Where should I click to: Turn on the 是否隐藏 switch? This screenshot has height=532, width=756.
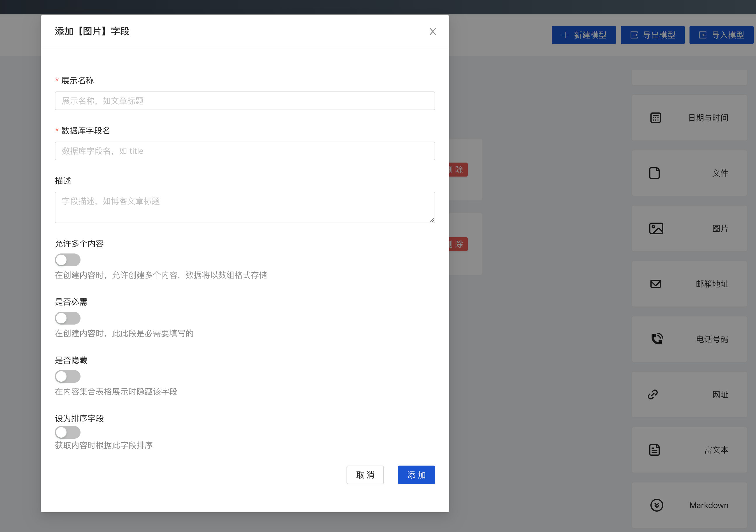(67, 376)
